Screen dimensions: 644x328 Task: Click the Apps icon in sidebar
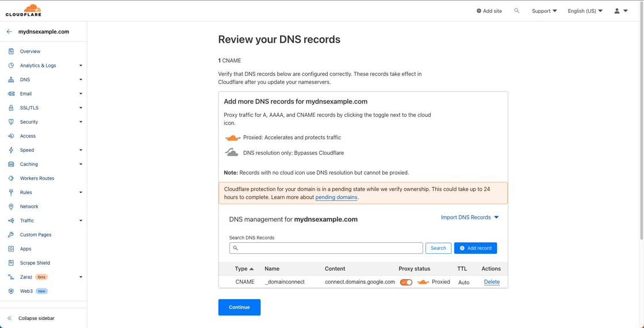point(11,249)
